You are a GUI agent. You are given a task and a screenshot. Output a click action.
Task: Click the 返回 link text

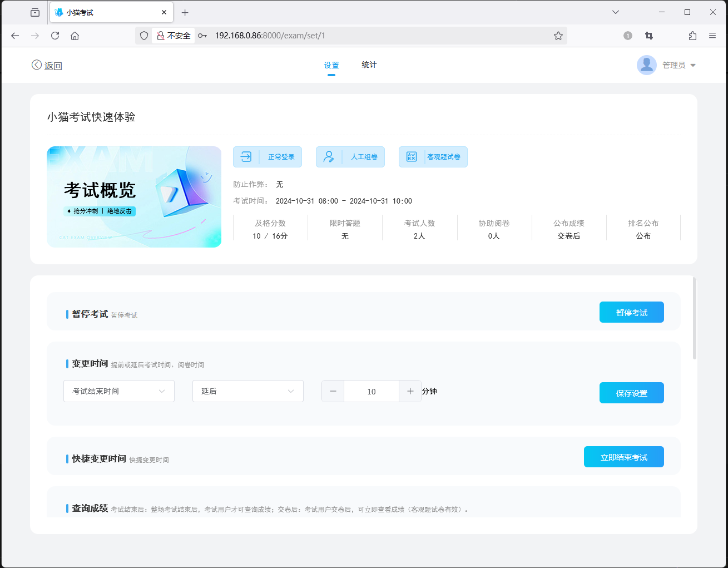coord(53,66)
